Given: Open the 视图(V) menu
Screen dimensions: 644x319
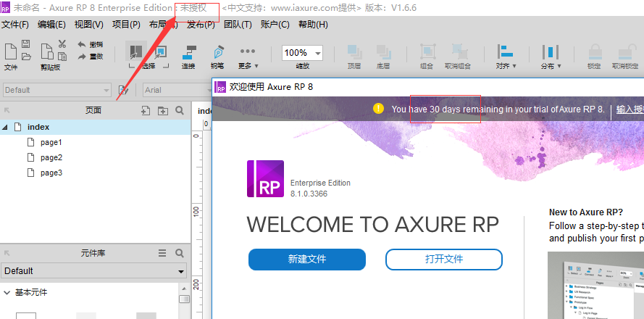Looking at the screenshot, I should point(88,25).
